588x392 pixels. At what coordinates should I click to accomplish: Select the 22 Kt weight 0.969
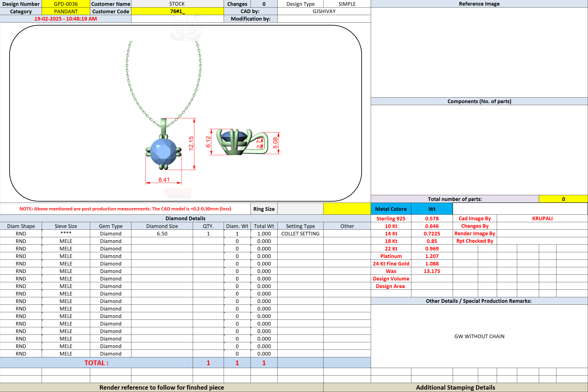coord(432,249)
